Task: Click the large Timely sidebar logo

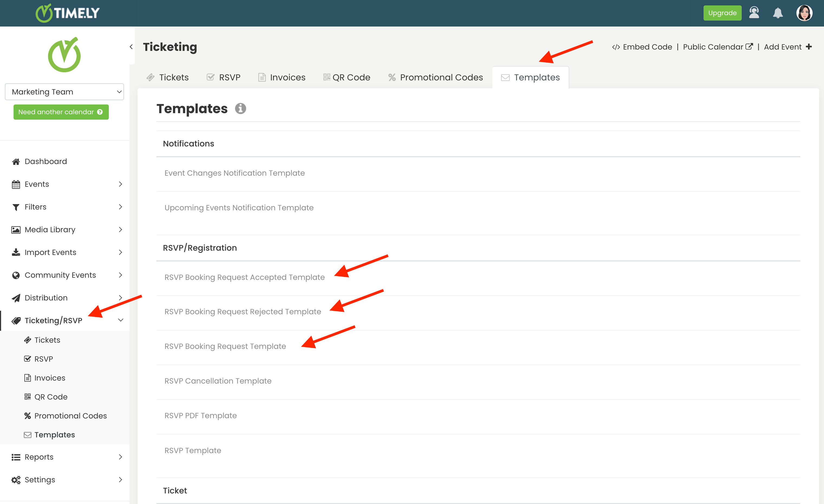Action: 64,54
